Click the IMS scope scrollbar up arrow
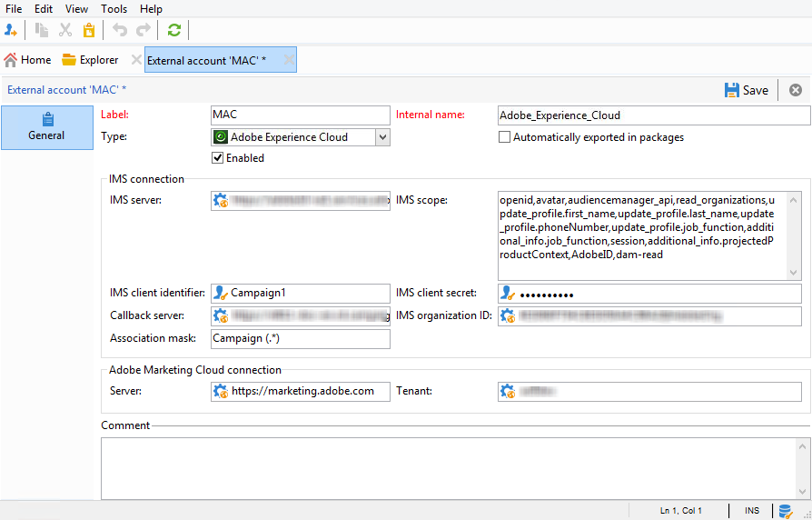Screen dimensions: 812x520 [x=793, y=200]
